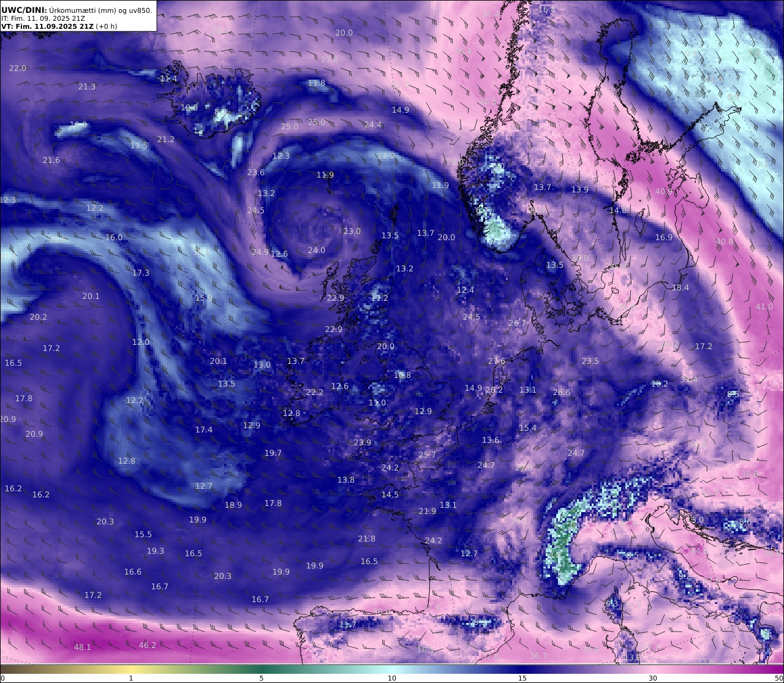Click the 21.8 value on the map
Screen dimensions: 784x683
(x=367, y=538)
